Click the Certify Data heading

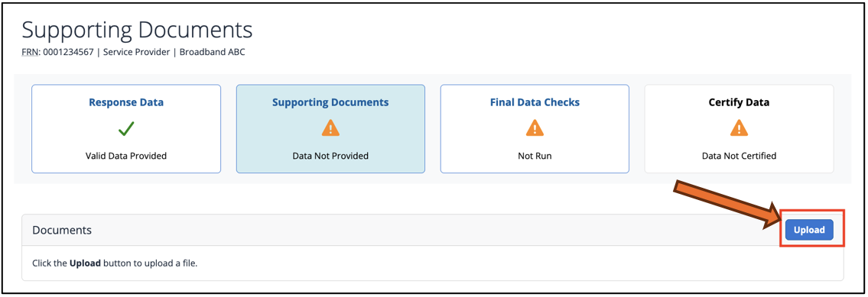click(x=739, y=102)
